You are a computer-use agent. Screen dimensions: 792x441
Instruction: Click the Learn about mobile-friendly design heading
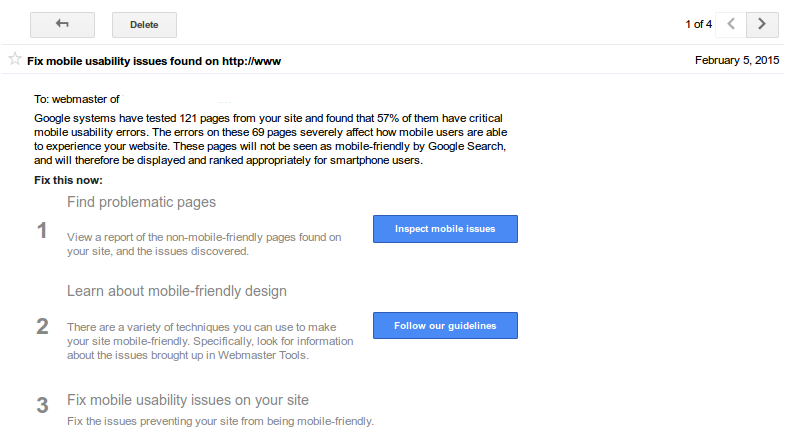coord(177,291)
